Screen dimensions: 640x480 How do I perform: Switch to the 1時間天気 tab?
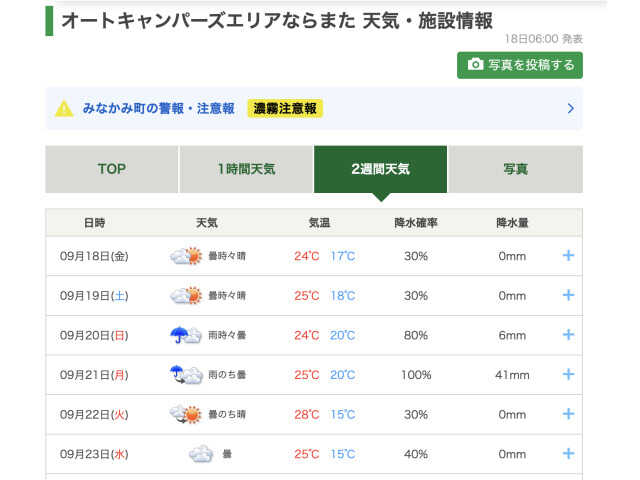click(x=247, y=169)
